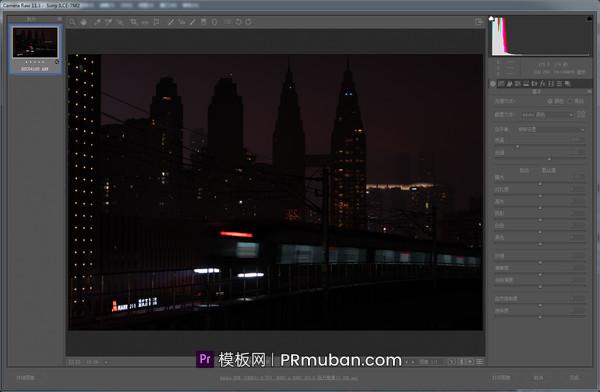Click the Default tone link

coord(548,170)
